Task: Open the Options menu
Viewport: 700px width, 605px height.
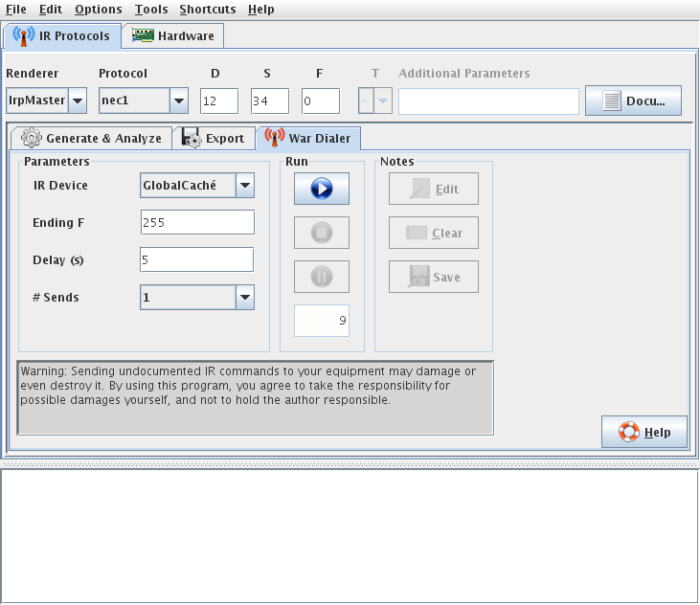Action: [x=98, y=10]
